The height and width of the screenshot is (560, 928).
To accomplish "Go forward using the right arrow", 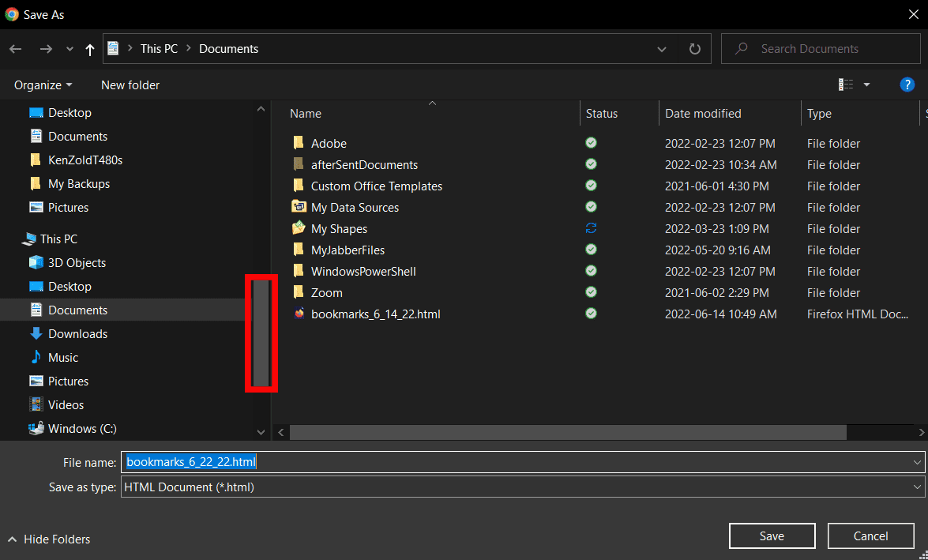I will point(46,49).
